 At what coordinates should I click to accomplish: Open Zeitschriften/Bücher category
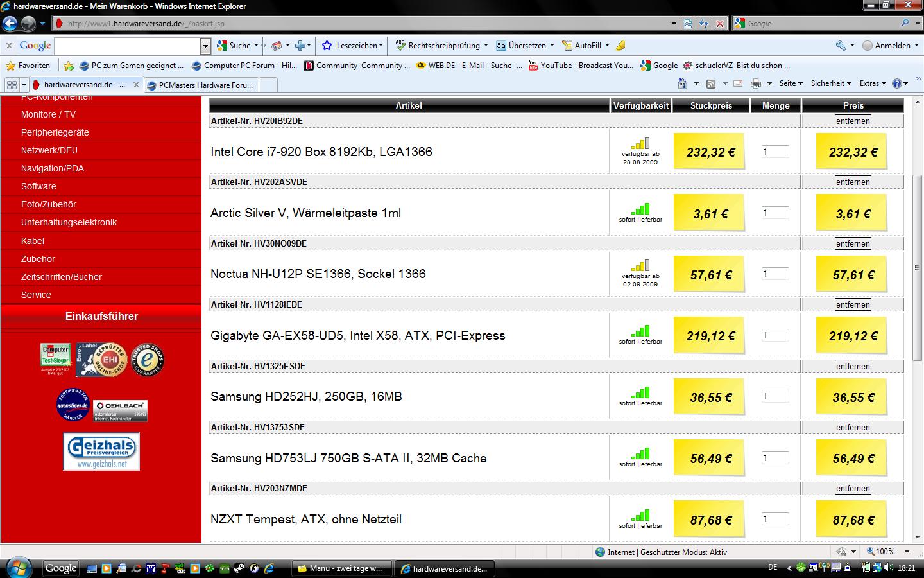(x=62, y=277)
